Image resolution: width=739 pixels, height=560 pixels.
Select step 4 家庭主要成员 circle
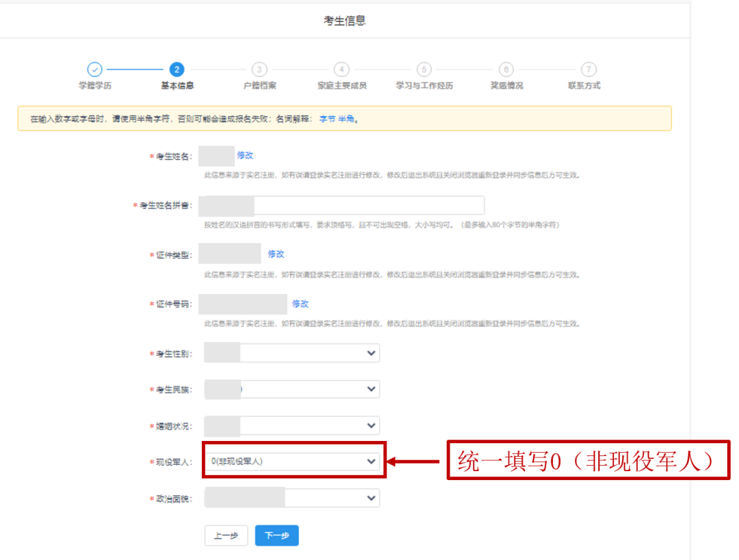341,70
